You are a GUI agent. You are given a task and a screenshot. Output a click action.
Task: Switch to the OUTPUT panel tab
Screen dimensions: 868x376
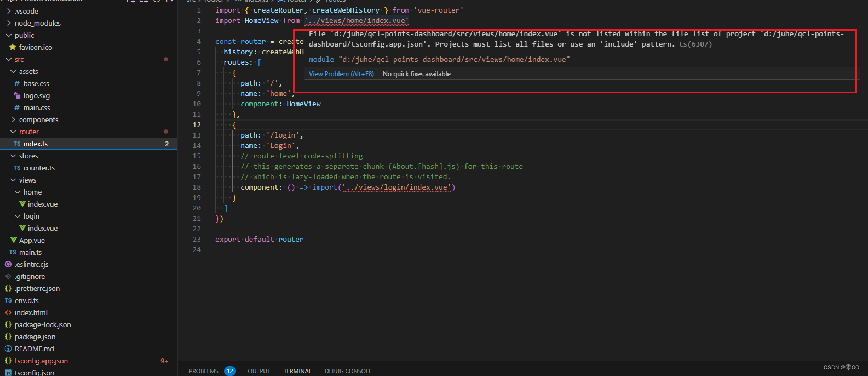tap(259, 371)
